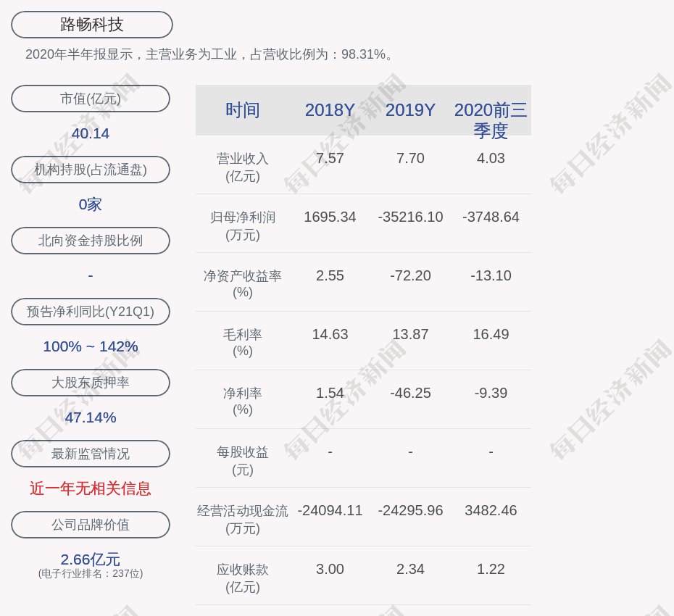Screen dimensions: 674x616
Task: Click the net profit value -35216.10
Action: pos(410,217)
